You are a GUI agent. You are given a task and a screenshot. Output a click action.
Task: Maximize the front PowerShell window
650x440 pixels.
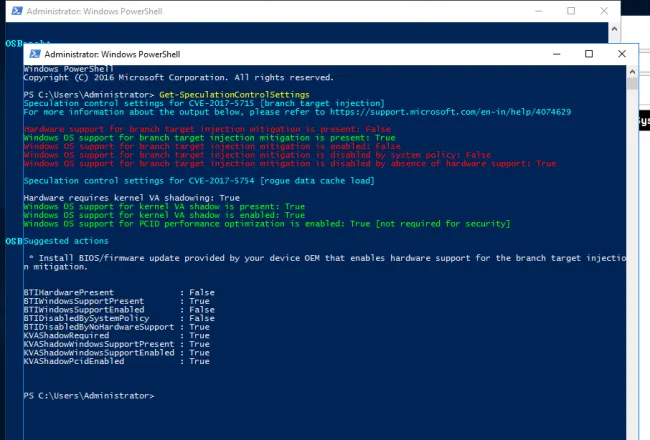click(x=589, y=54)
